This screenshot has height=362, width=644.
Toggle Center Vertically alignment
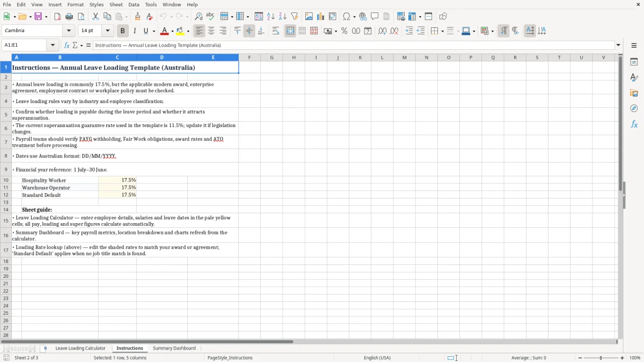(249, 31)
